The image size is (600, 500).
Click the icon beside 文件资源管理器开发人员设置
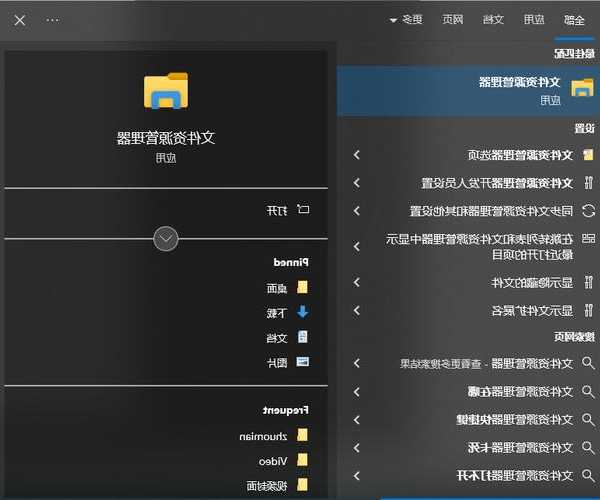point(588,183)
